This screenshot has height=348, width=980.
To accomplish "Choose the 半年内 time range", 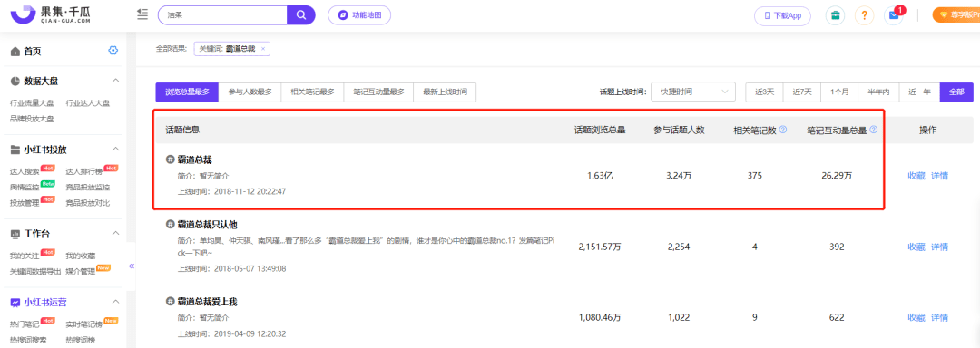I will pos(878,92).
